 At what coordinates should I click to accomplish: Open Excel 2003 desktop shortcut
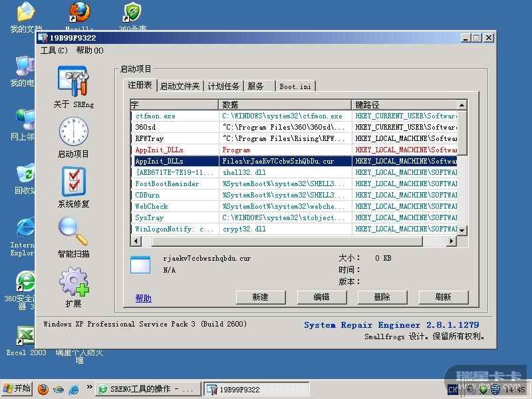(x=26, y=336)
